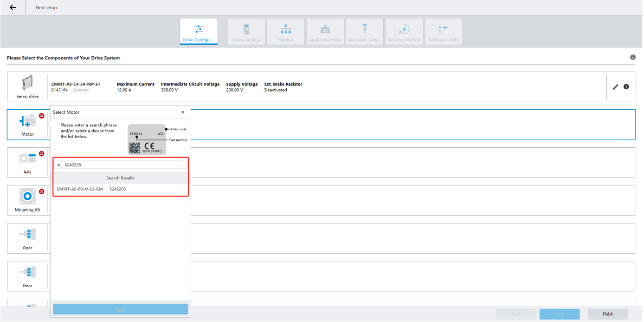Close the Select Motor dialog
Image resolution: width=644 pixels, height=322 pixels.
click(182, 112)
